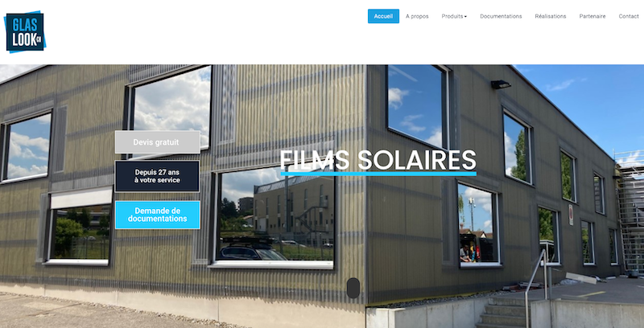Screen dimensions: 644x328
Task: Click the FILMS SOLAIRES headline
Action: tap(378, 160)
